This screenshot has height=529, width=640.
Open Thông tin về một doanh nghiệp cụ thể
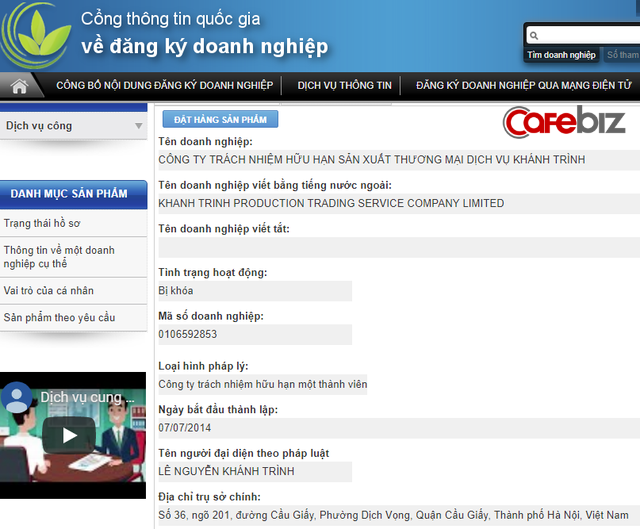59,257
